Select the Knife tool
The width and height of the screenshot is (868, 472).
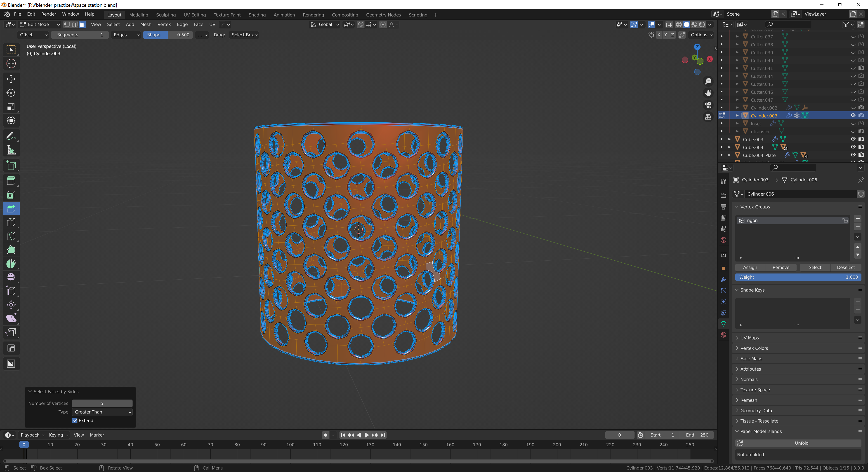tap(11, 236)
